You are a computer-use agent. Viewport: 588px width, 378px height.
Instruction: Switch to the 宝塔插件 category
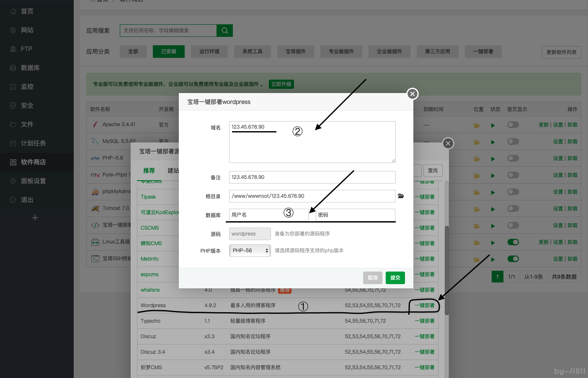click(296, 52)
